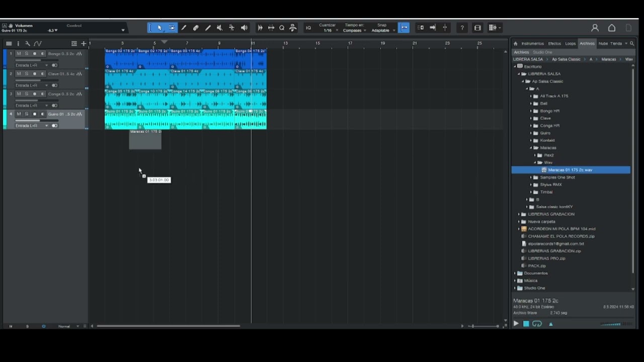This screenshot has height=362, width=644.
Task: Mute the Guiro track
Action: point(19,114)
